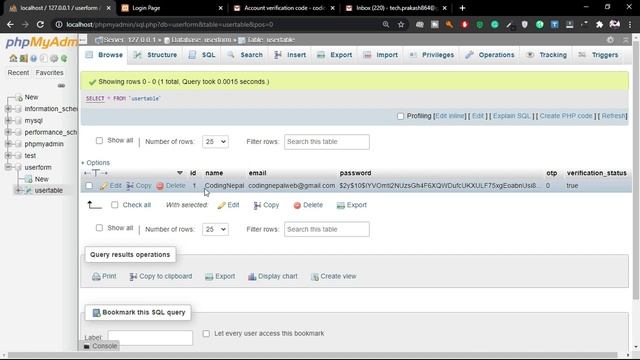
Task: Click the sidebar link/unlink chain icon
Action: pyautogui.click(x=61, y=86)
